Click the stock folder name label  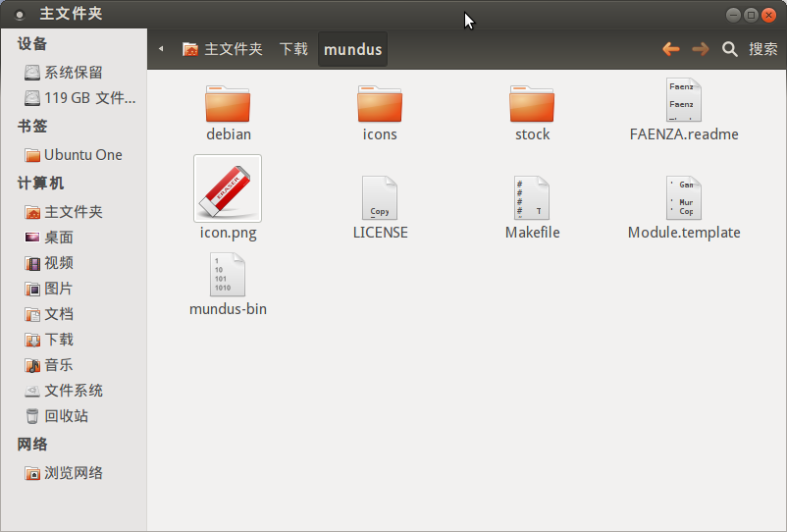tap(532, 134)
